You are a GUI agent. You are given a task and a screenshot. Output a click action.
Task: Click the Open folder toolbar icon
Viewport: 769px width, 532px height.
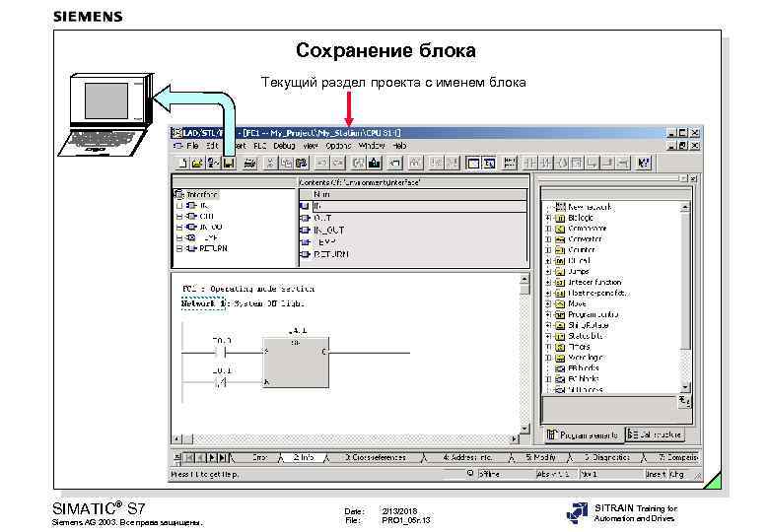point(197,164)
